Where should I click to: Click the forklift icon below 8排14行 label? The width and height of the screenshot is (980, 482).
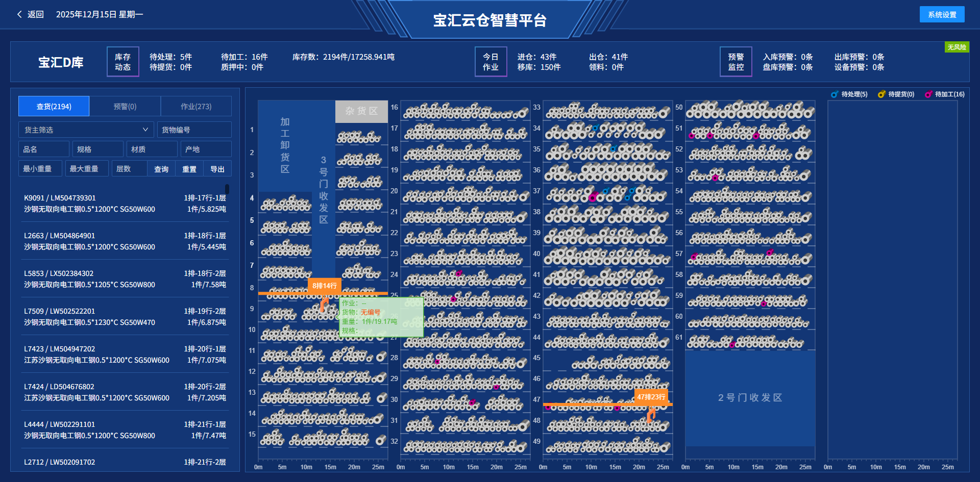[x=324, y=305]
